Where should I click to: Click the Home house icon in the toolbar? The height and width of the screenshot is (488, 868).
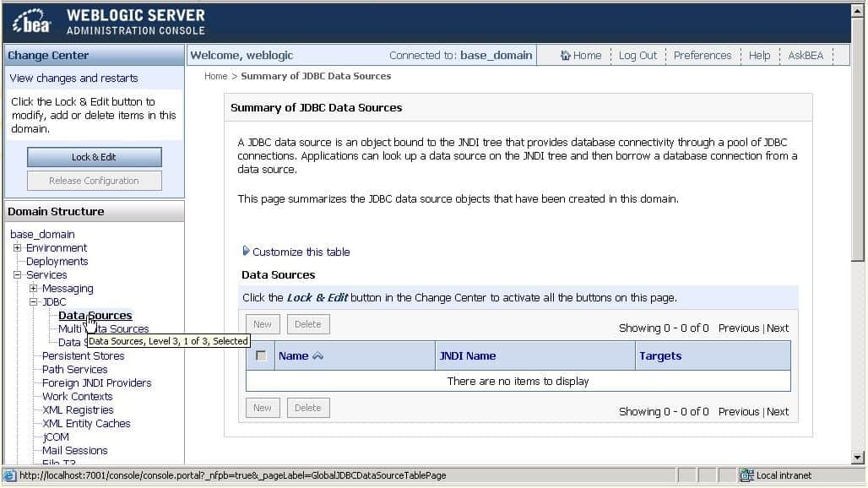(x=565, y=56)
